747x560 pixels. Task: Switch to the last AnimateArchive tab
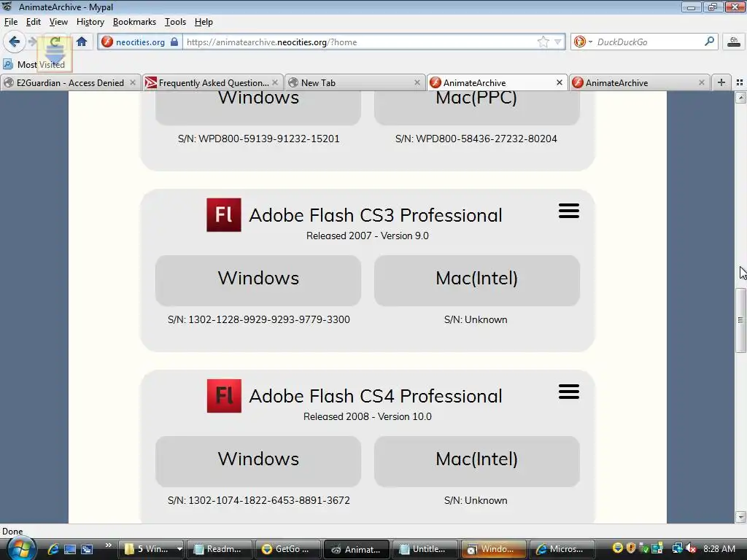pos(639,83)
